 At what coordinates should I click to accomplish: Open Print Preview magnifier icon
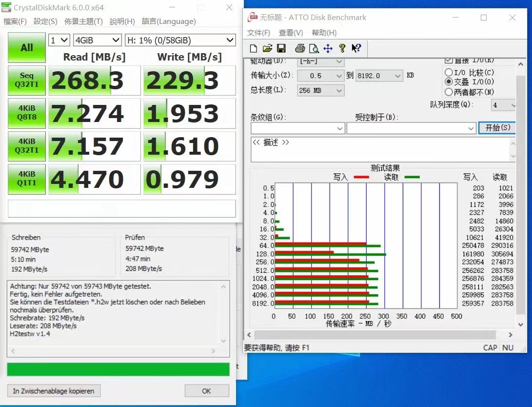(x=314, y=48)
